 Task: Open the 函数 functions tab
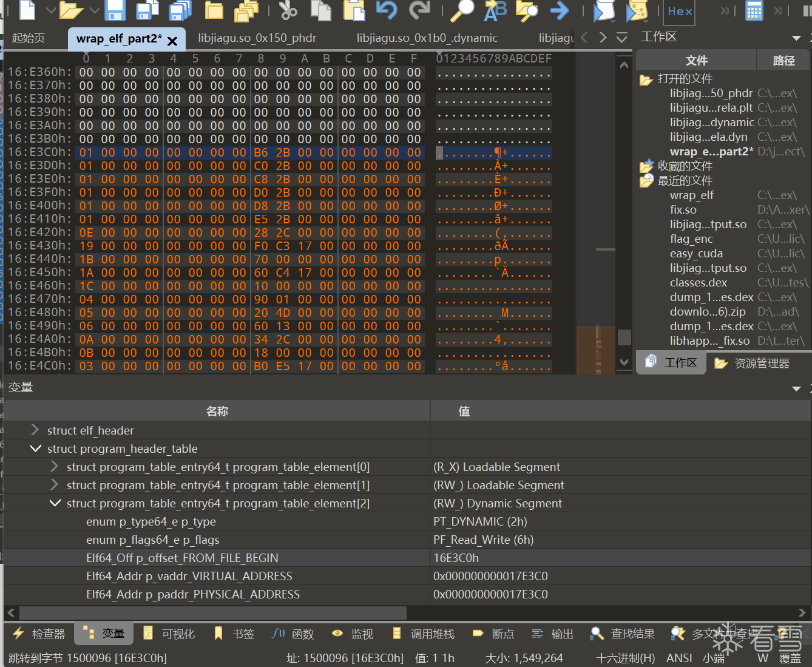tap(293, 634)
